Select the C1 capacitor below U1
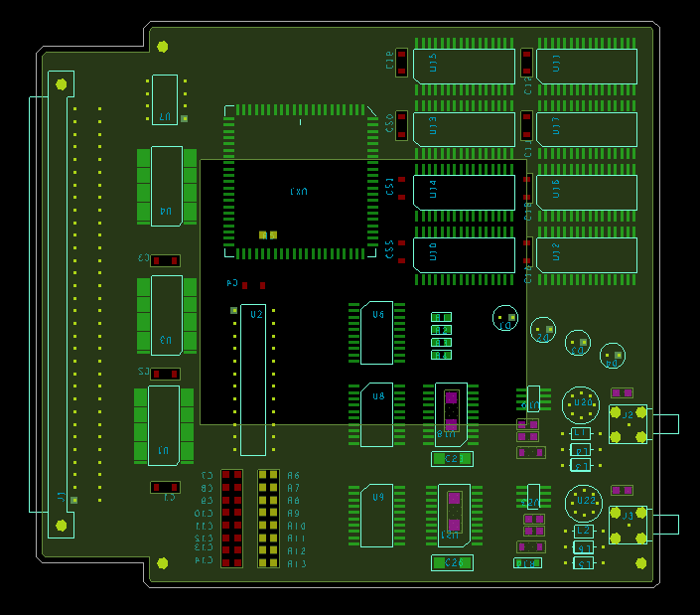Viewport: 700px width, 615px height. coord(165,487)
